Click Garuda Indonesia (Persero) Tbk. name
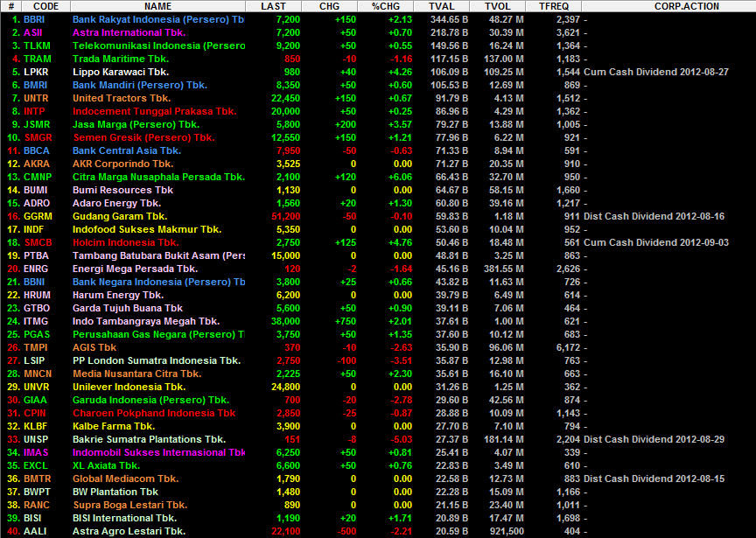The height and width of the screenshot is (538, 756). (150, 400)
